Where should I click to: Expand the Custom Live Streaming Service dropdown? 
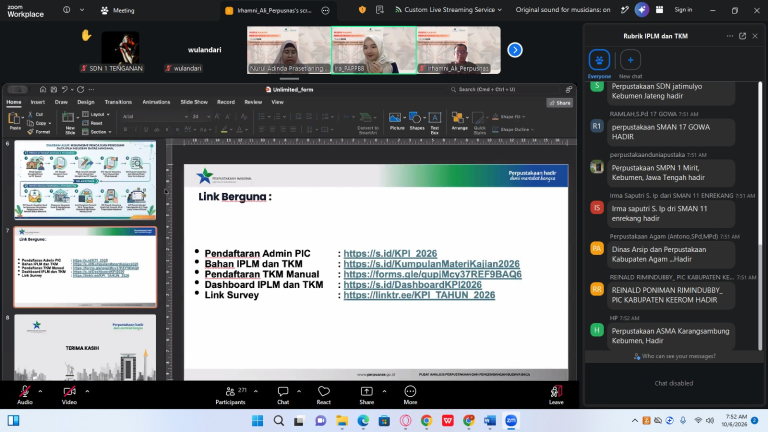tap(448, 10)
